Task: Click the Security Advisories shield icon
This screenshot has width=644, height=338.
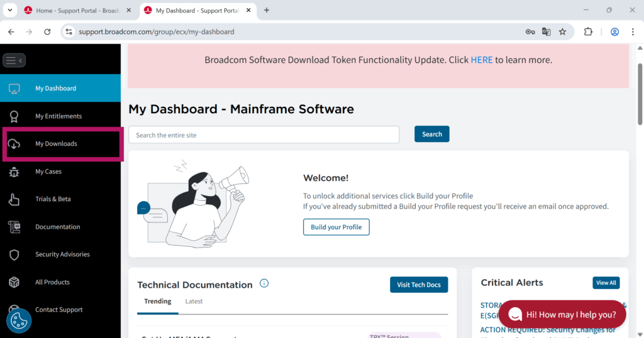Action: 14,254
